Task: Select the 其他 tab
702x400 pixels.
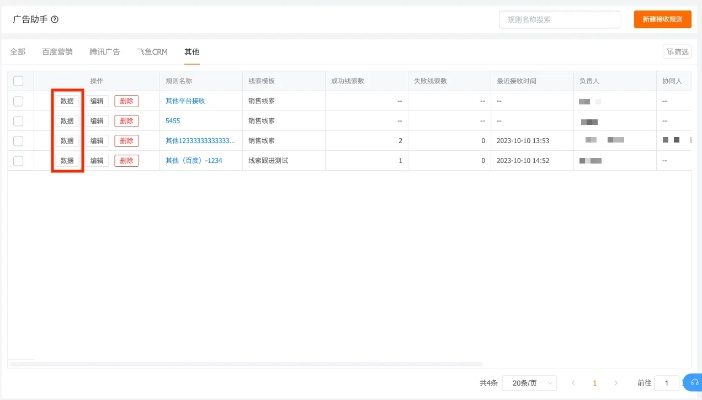Action: (x=192, y=52)
